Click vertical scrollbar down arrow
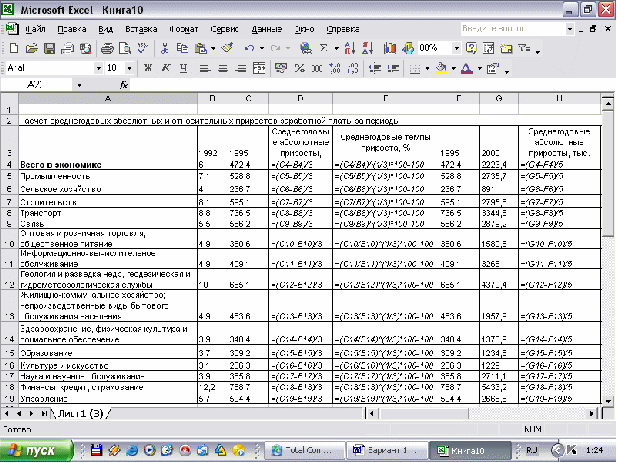Viewport: 617px width, 463px height. coord(608,401)
